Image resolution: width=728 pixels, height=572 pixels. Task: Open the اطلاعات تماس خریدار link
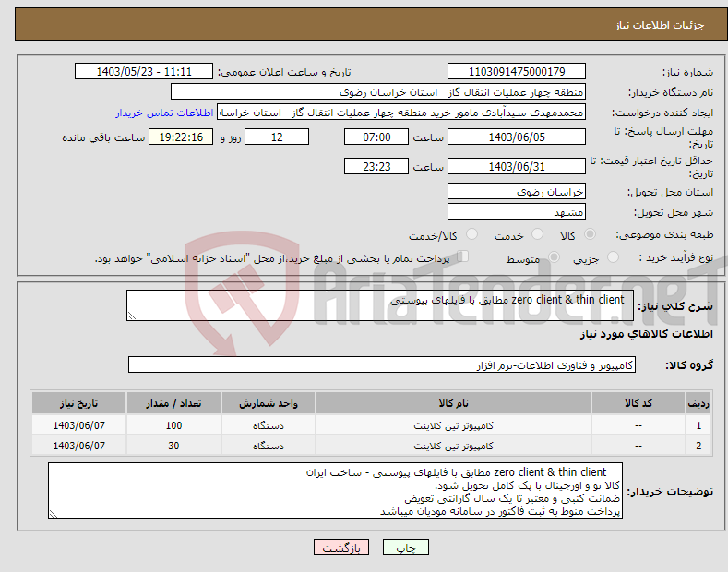tap(164, 113)
